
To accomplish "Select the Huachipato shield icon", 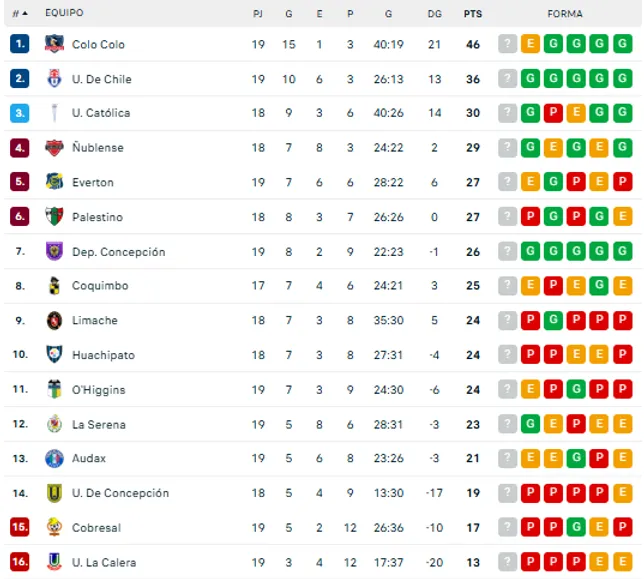I will pyautogui.click(x=54, y=354).
